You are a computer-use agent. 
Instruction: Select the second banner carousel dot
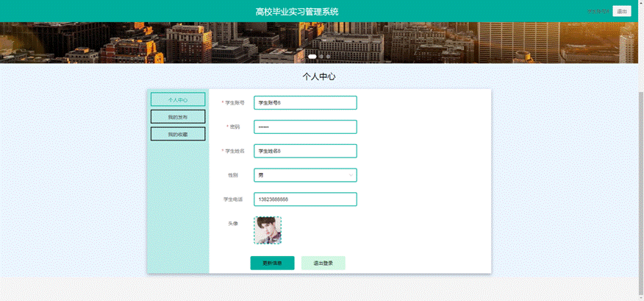[x=321, y=57]
